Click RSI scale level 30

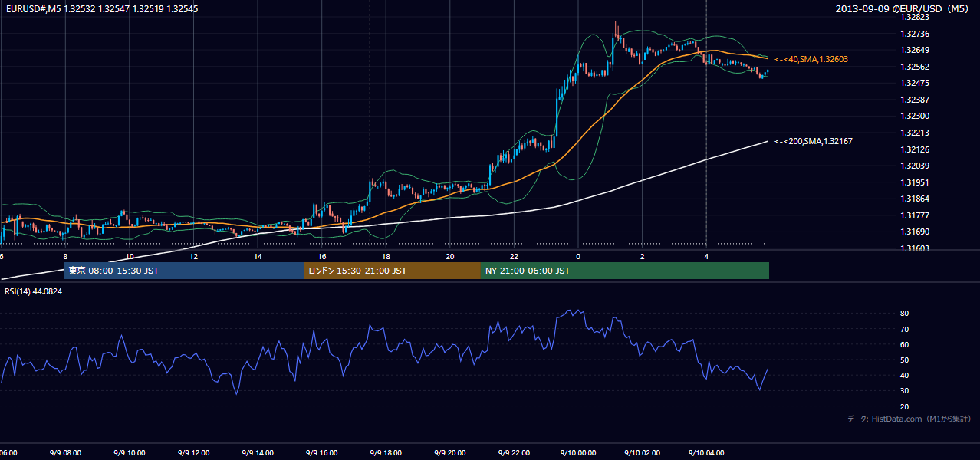(x=904, y=391)
